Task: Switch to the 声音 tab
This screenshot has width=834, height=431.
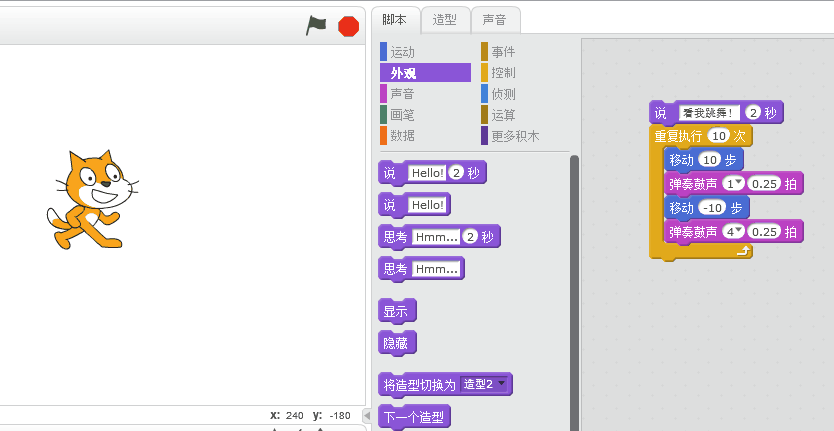Action: click(495, 20)
